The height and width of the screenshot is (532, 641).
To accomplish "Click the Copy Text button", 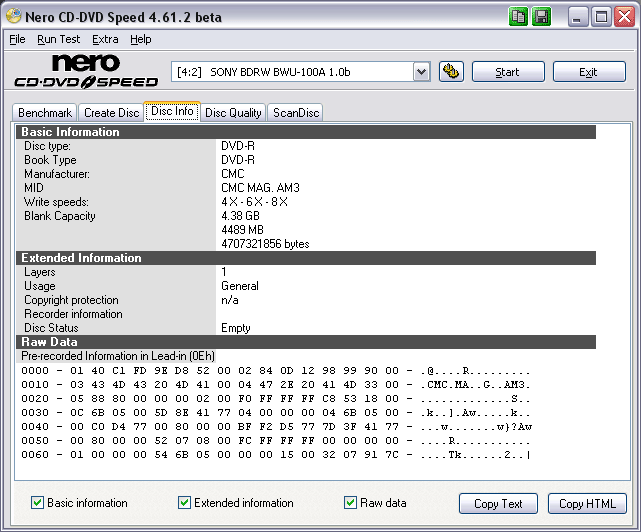I will pos(498,503).
